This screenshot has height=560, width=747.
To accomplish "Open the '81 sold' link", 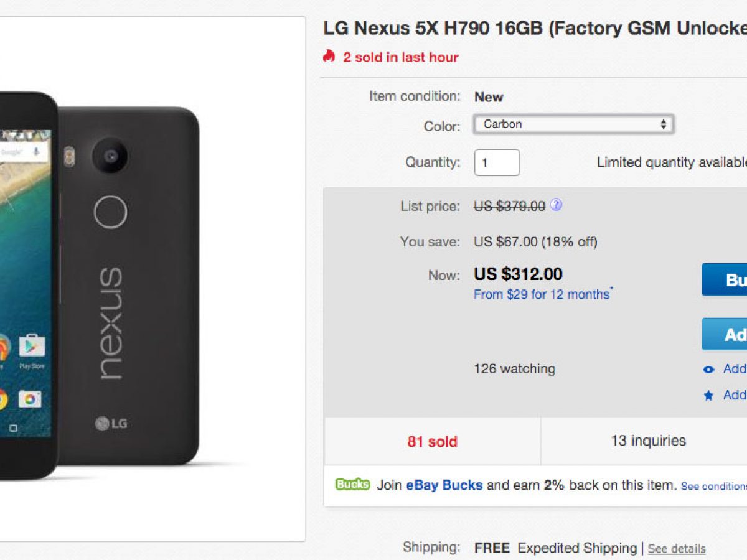I will 432,442.
